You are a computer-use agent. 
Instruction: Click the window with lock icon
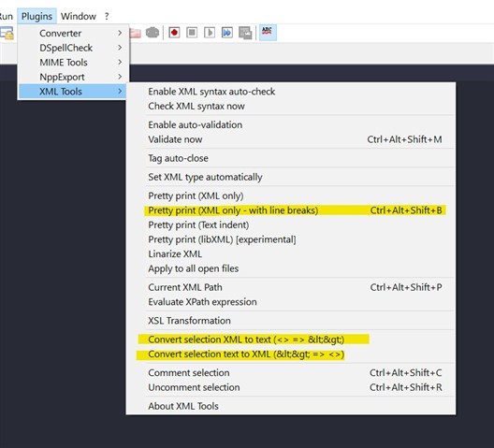coord(7,33)
